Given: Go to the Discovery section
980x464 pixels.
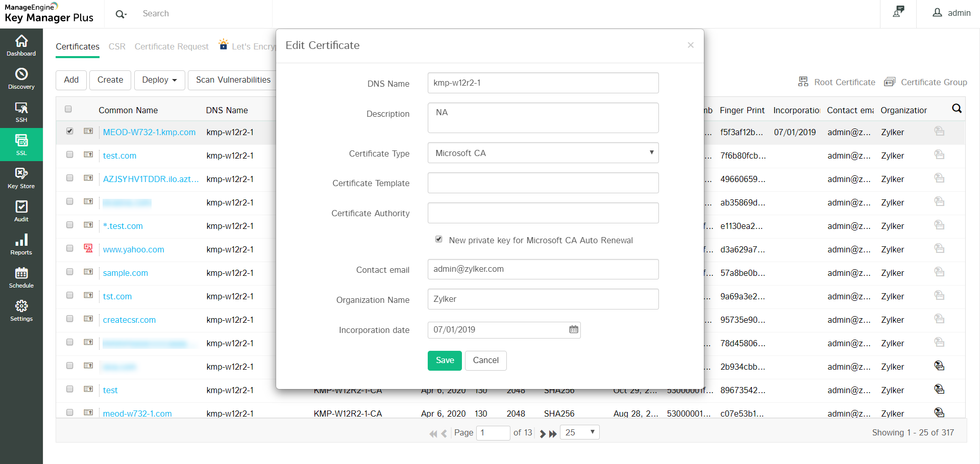Looking at the screenshot, I should click(21, 79).
